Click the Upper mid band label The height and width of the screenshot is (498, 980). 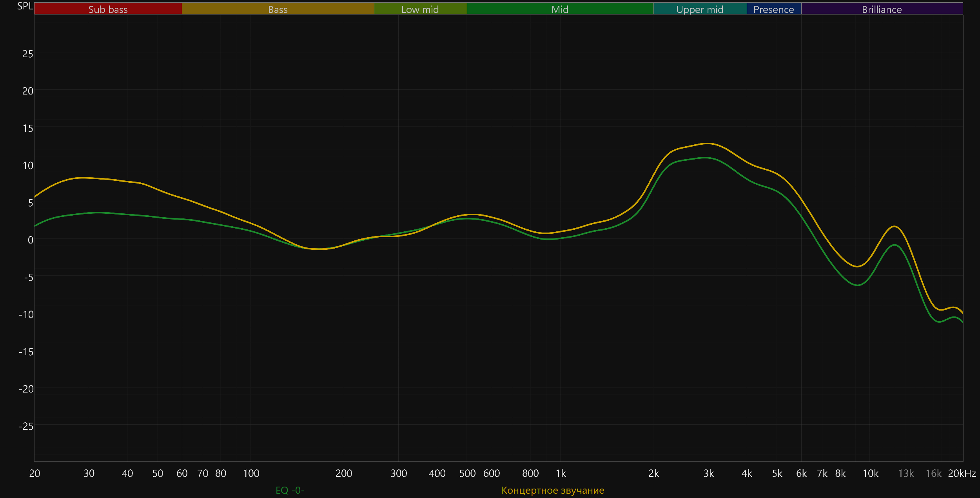pos(700,9)
